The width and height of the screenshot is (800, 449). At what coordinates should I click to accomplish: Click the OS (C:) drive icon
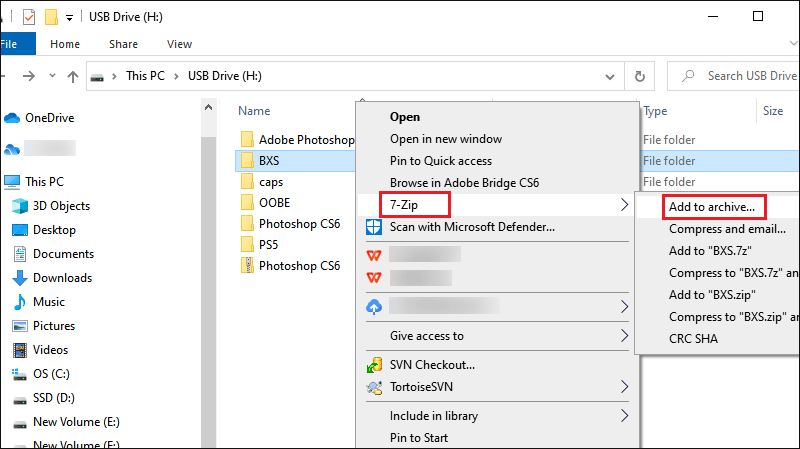point(19,374)
